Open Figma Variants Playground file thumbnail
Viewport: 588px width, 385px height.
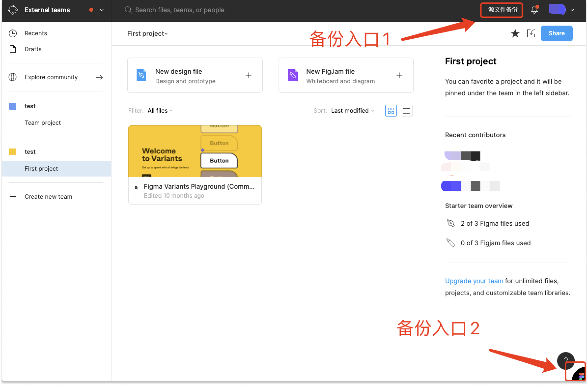click(195, 151)
